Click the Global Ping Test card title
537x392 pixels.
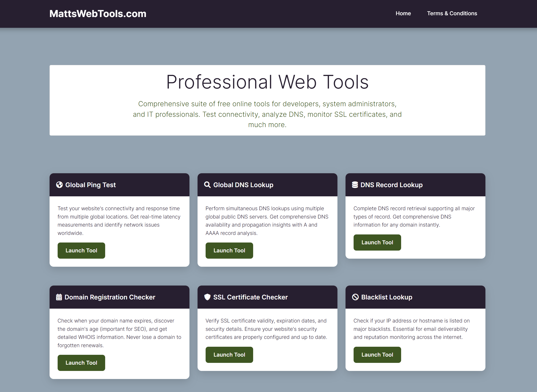pos(90,185)
